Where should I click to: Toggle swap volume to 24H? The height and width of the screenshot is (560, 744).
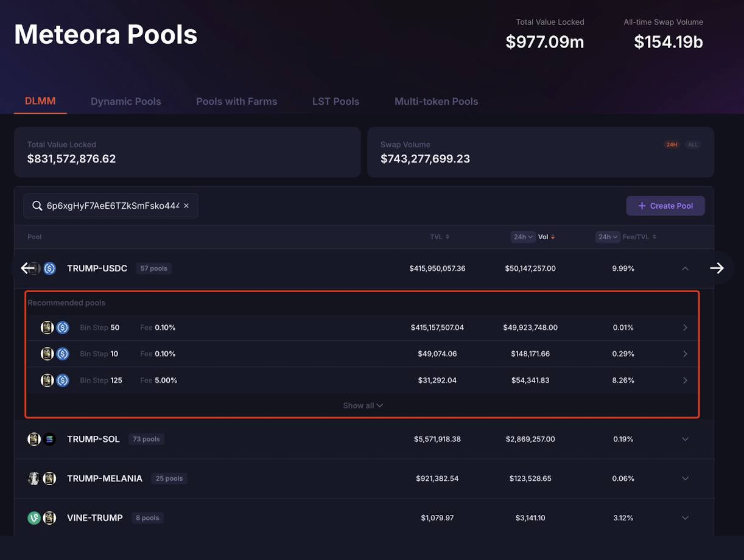(672, 145)
